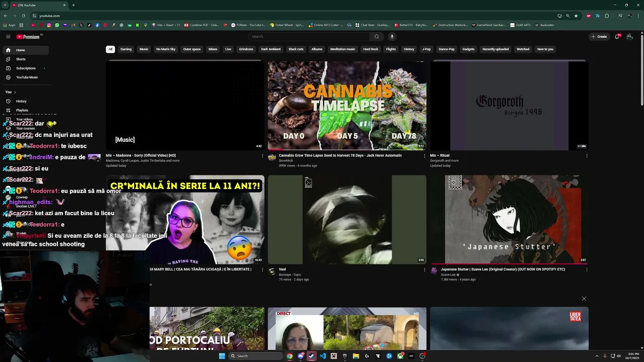Select the Recently uploaded chip
The width and height of the screenshot is (644, 362).
tap(496, 49)
